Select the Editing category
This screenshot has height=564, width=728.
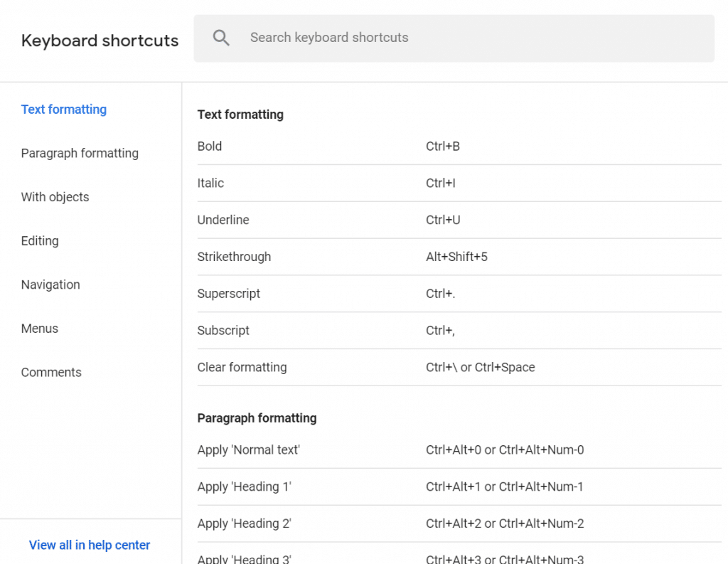[40, 241]
